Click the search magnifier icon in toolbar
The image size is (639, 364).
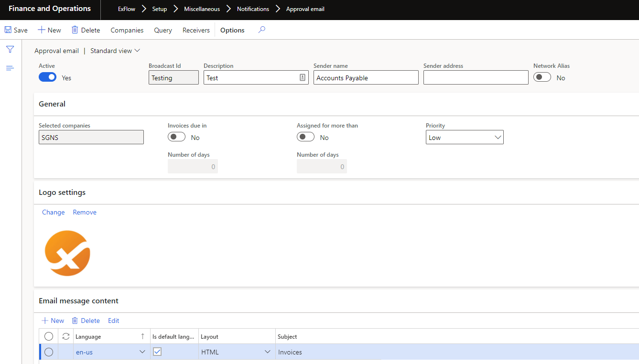pyautogui.click(x=261, y=30)
